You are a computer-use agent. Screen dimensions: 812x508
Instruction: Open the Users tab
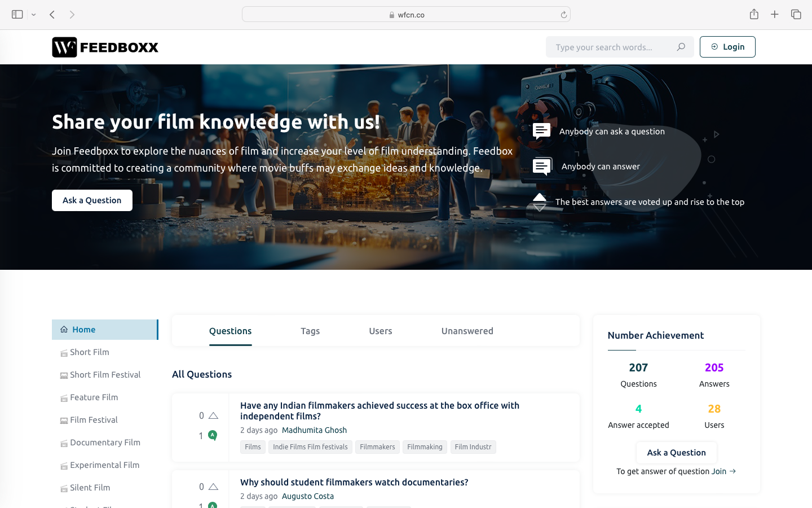381,331
